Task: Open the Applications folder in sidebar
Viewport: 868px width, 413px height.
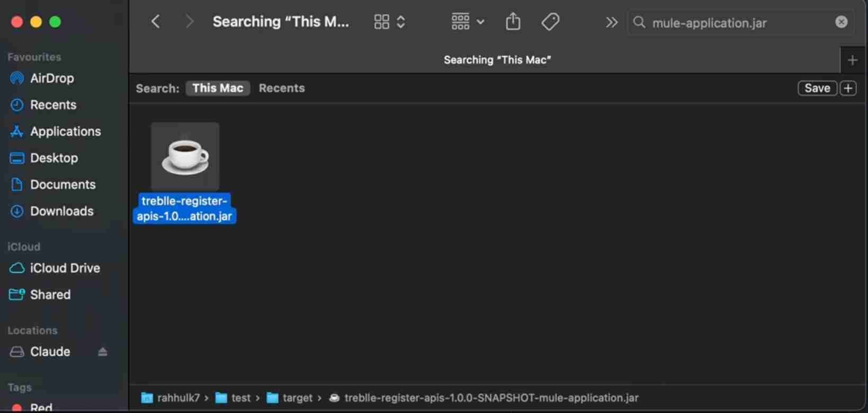Action: click(65, 131)
